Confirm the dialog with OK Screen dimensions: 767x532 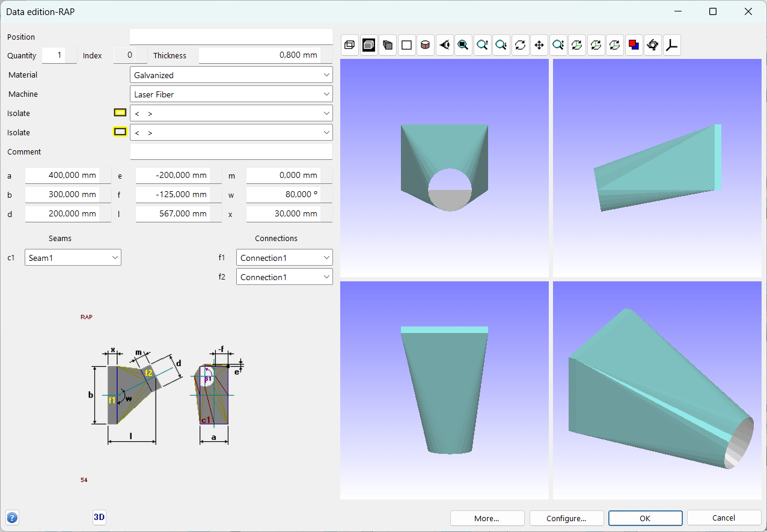(x=645, y=518)
